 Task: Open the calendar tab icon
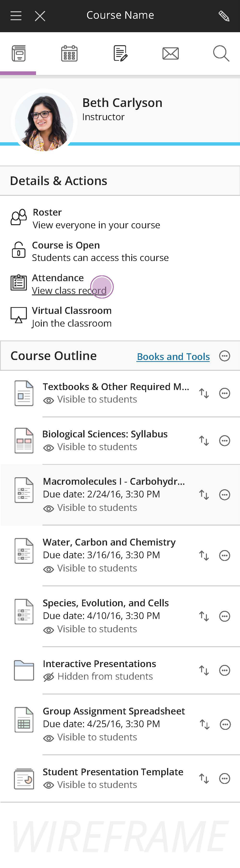point(69,53)
